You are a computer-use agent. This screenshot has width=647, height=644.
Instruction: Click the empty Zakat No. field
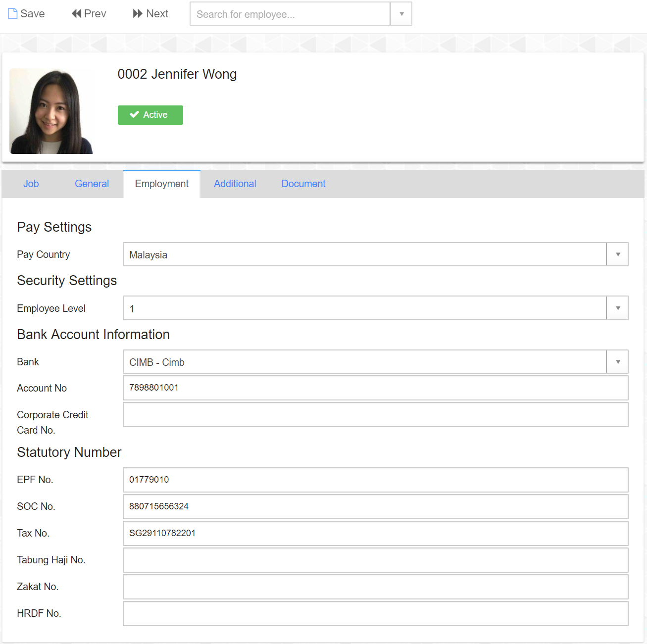point(375,587)
